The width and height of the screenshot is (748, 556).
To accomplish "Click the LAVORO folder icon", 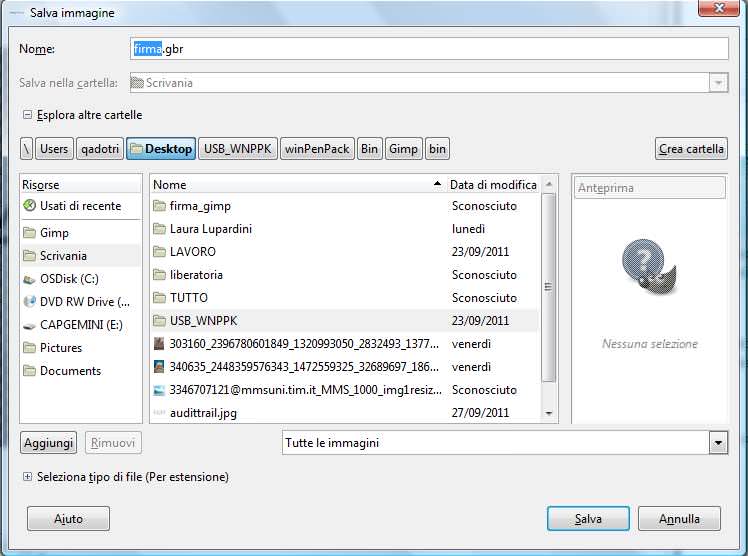I will click(159, 251).
